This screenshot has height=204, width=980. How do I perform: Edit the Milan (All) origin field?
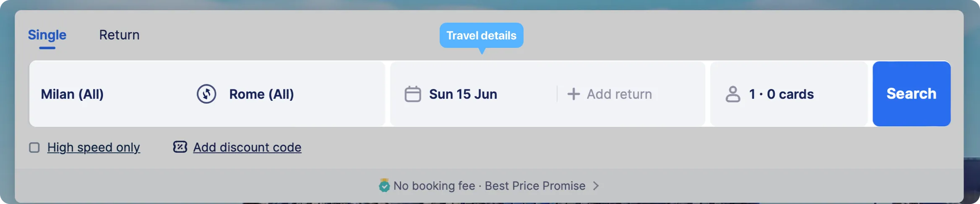click(x=111, y=94)
